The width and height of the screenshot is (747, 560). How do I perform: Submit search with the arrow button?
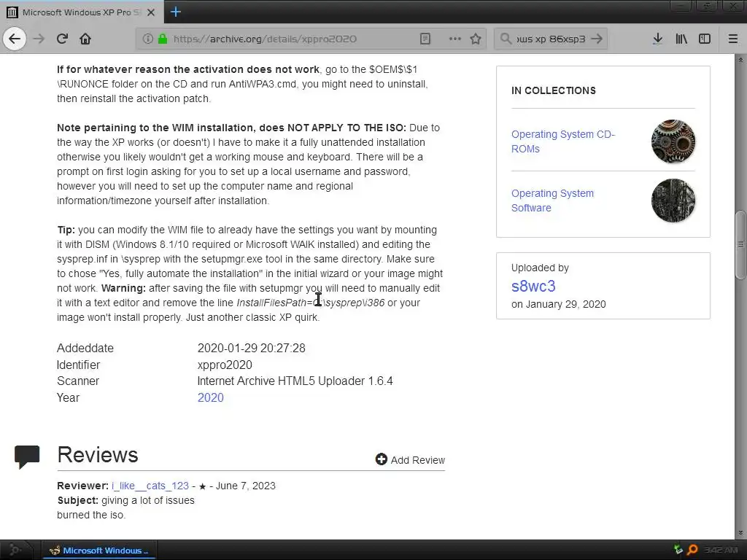point(597,39)
